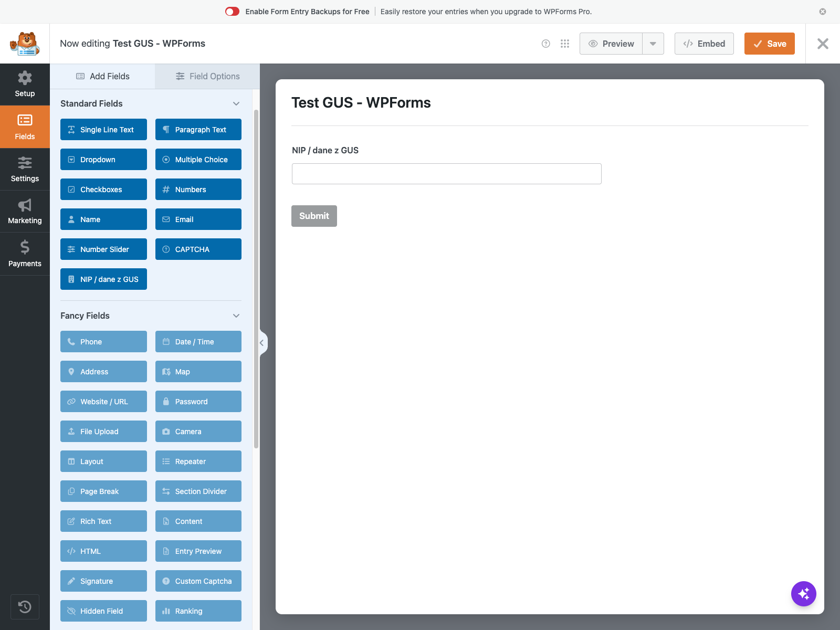Image resolution: width=840 pixels, height=630 pixels.
Task: Click the Map fancy field
Action: coord(198,372)
